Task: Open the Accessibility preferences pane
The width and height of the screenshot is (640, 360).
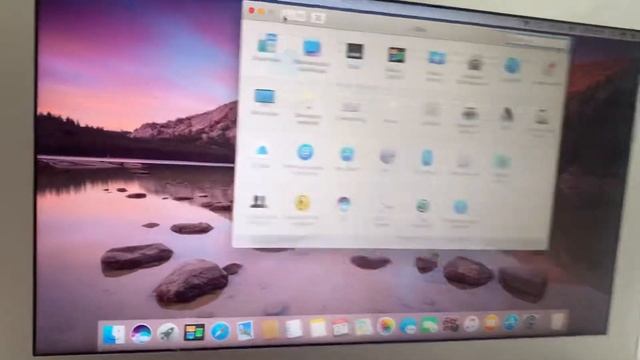Action: (x=460, y=207)
